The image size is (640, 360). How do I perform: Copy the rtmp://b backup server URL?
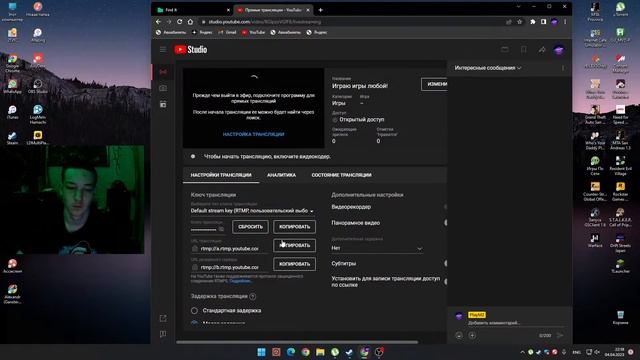(x=294, y=264)
